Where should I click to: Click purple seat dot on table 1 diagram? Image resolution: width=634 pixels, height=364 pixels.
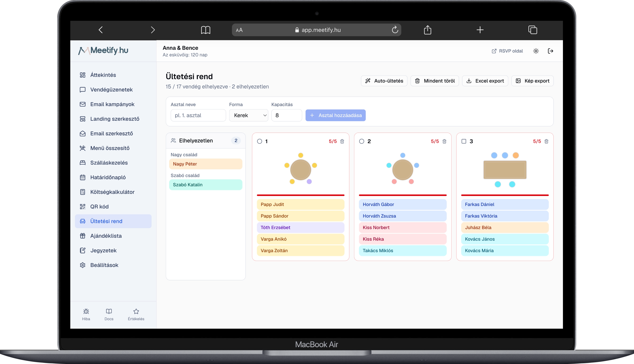(x=309, y=182)
